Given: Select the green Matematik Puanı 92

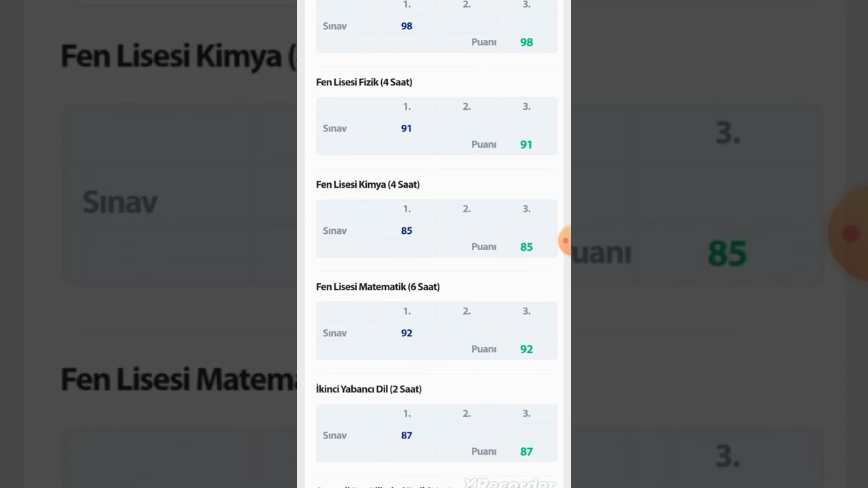Looking at the screenshot, I should [526, 349].
